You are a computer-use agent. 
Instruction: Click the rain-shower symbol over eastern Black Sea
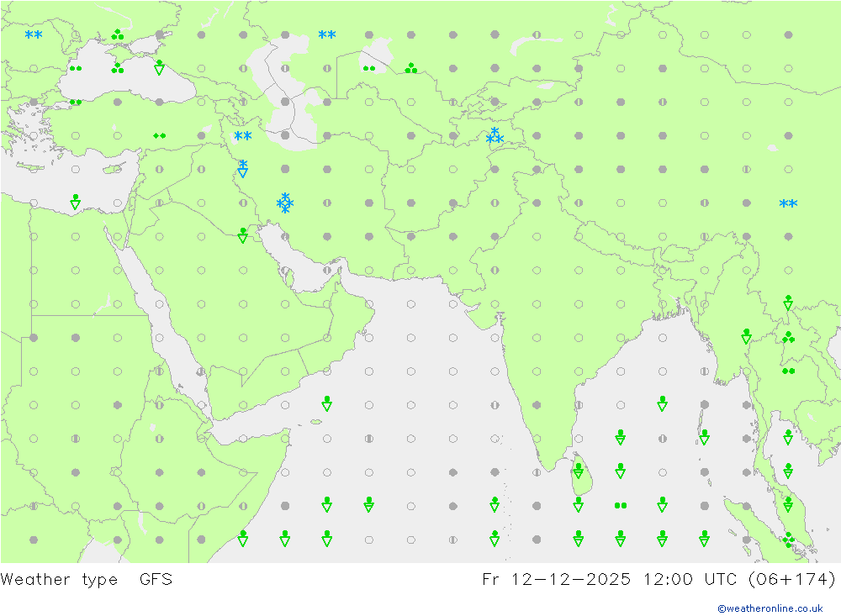[159, 67]
